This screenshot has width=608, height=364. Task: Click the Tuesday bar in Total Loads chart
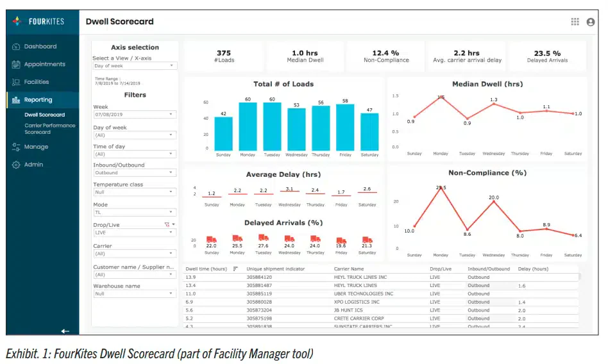(272, 126)
